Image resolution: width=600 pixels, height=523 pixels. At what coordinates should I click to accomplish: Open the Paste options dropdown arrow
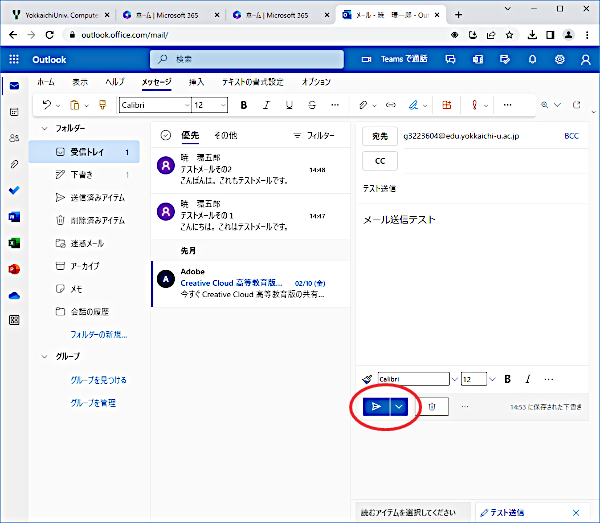point(86,106)
